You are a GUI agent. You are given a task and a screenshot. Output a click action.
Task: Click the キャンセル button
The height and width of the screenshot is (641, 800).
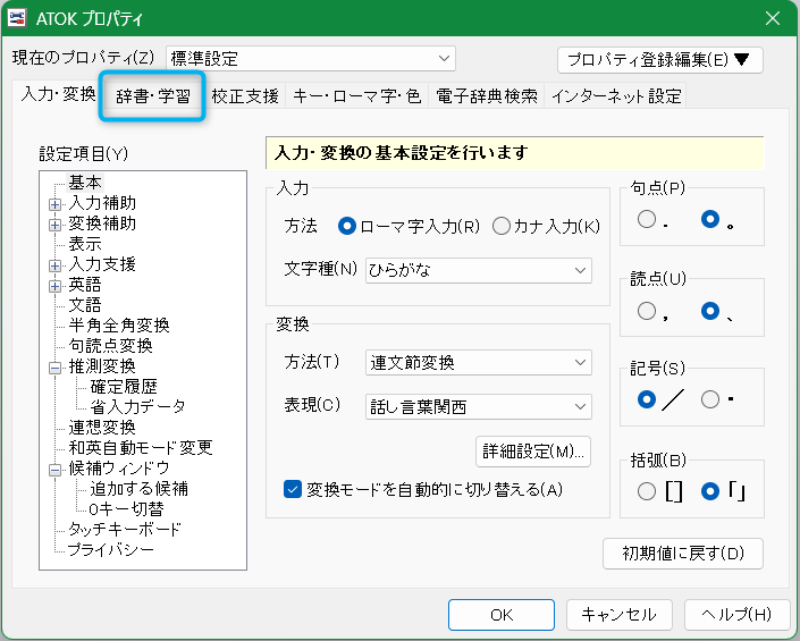619,614
